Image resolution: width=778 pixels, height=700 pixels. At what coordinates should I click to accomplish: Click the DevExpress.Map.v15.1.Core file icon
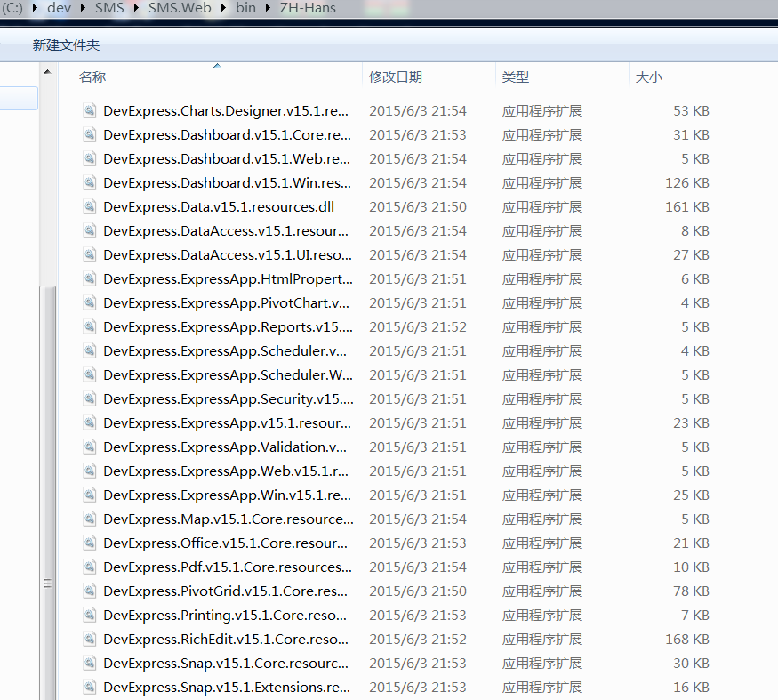89,519
